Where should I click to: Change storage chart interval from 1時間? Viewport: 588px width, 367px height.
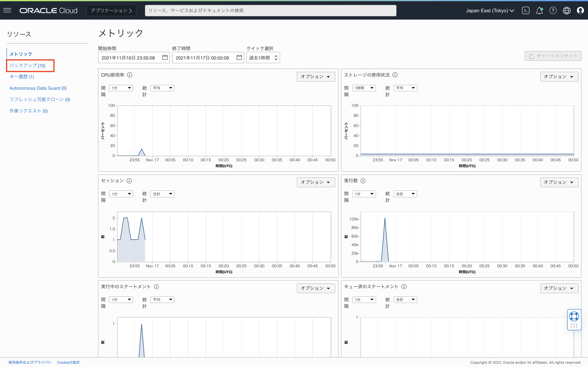point(364,88)
